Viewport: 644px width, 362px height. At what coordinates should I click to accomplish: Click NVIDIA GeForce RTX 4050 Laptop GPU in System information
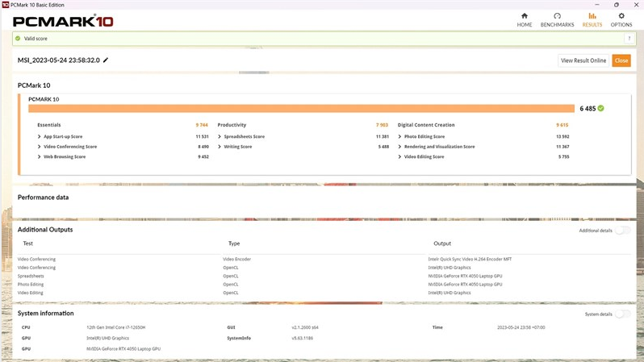coord(123,349)
